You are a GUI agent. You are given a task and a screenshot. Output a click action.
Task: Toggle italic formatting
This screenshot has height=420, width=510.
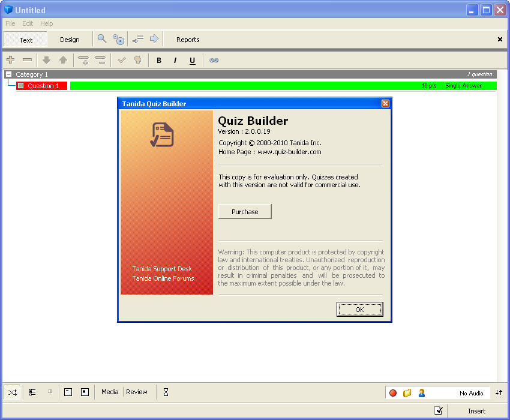[x=175, y=61]
